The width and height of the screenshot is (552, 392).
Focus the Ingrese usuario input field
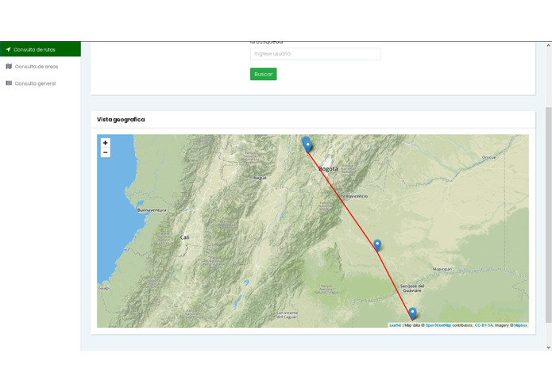[x=315, y=54]
